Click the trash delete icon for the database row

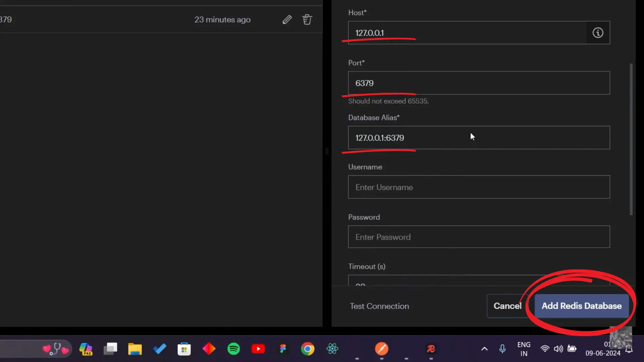[307, 19]
